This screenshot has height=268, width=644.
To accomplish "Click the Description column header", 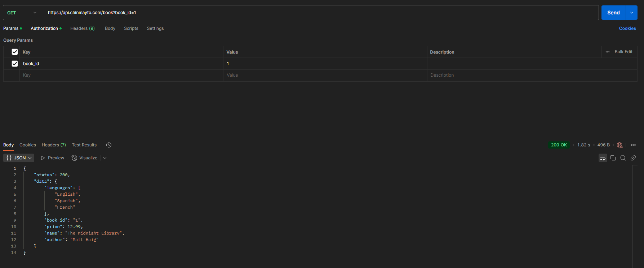I will [442, 52].
